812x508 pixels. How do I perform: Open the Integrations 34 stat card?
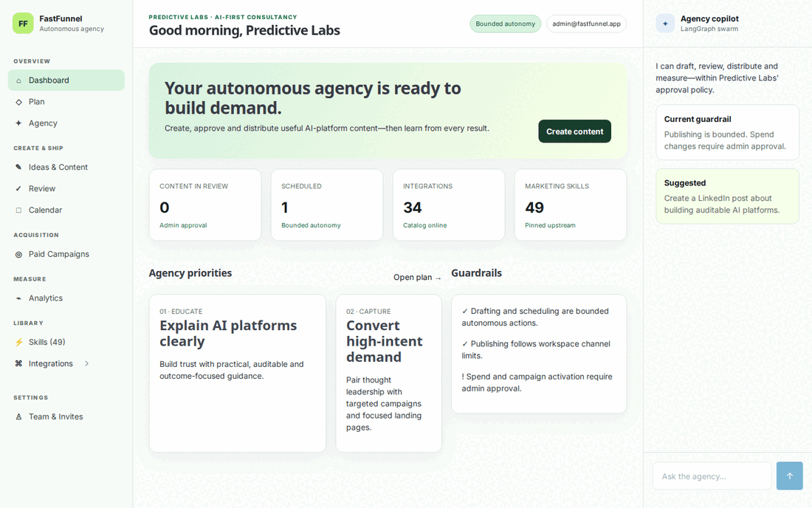449,205
